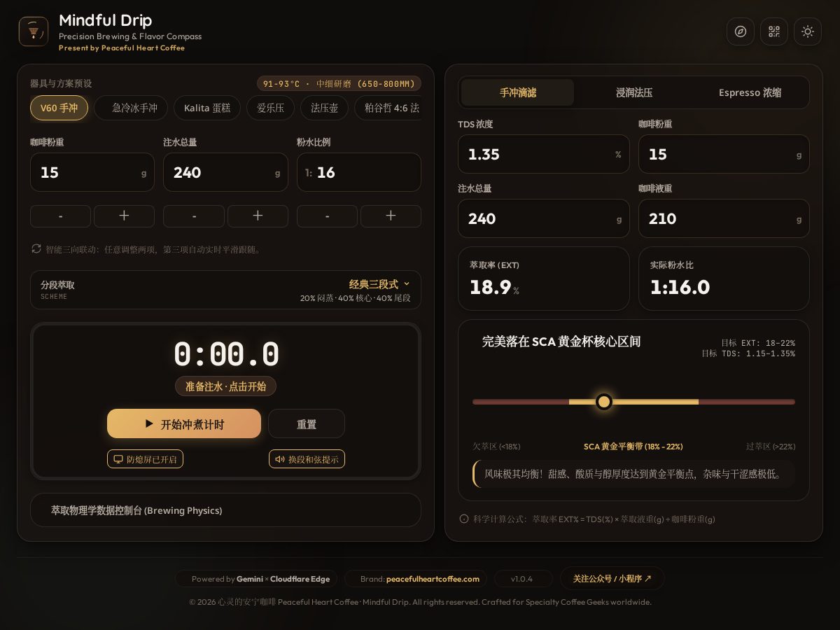Open the compass flavor guide icon
The width and height of the screenshot is (840, 630).
pos(741,31)
